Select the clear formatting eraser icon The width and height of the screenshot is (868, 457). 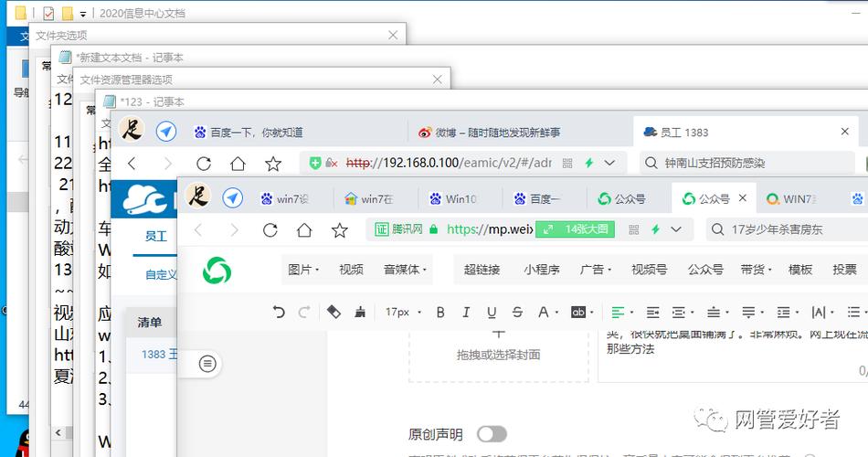tap(333, 313)
